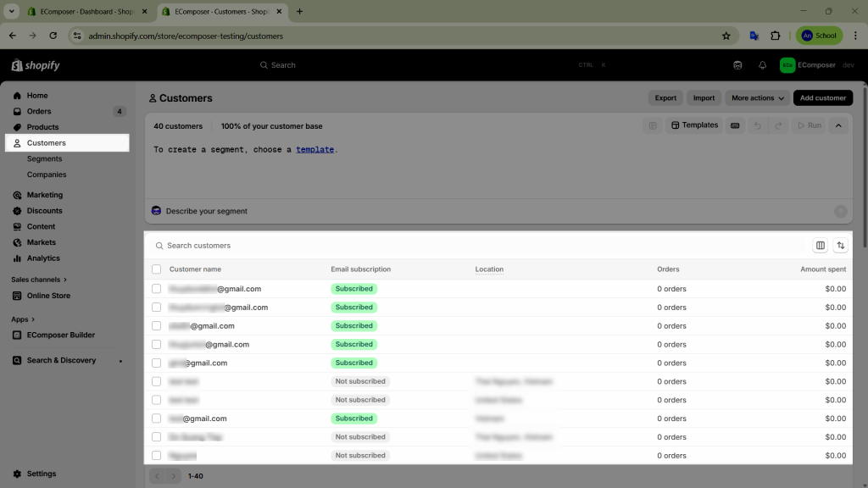Select the last visible customer row checkbox
The height and width of the screenshot is (488, 868).
tap(156, 456)
